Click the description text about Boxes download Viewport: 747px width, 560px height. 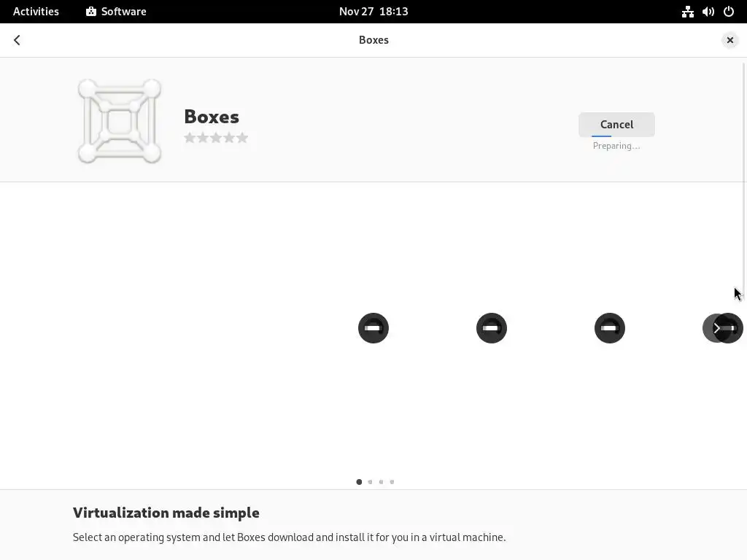pyautogui.click(x=289, y=537)
